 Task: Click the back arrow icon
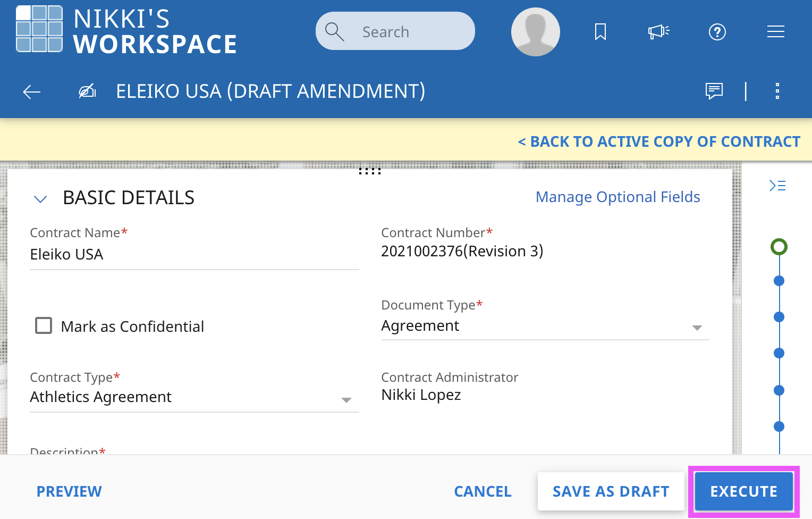(x=32, y=91)
